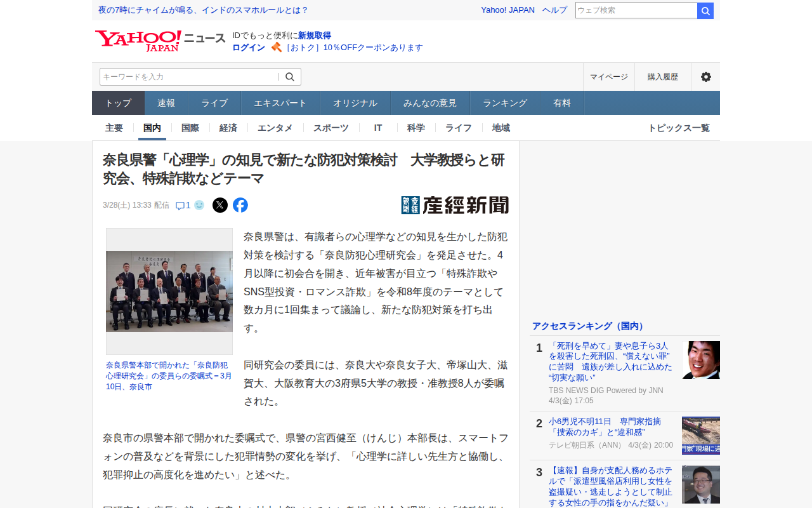Open the エキスパート navigation tab
812x508 pixels.
click(x=280, y=103)
